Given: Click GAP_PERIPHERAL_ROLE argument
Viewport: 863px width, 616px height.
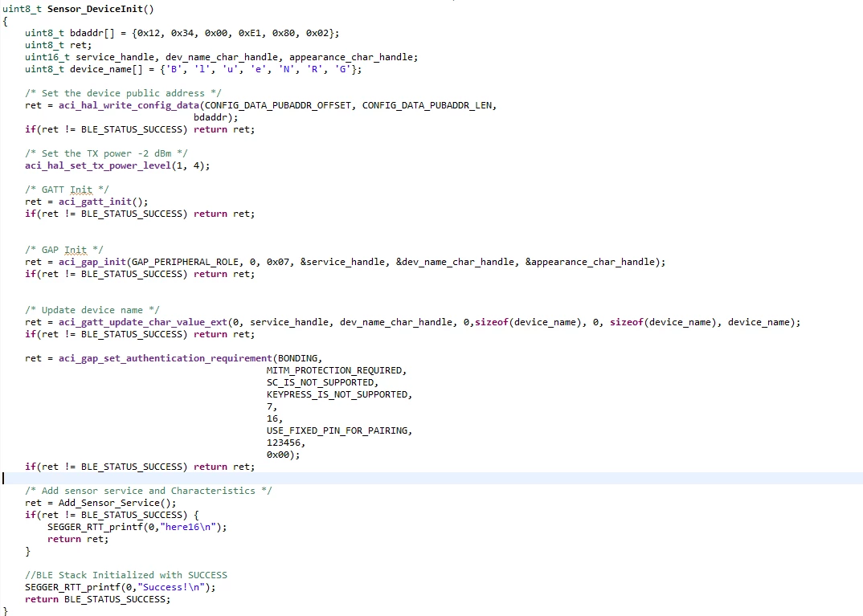Looking at the screenshot, I should coord(185,262).
